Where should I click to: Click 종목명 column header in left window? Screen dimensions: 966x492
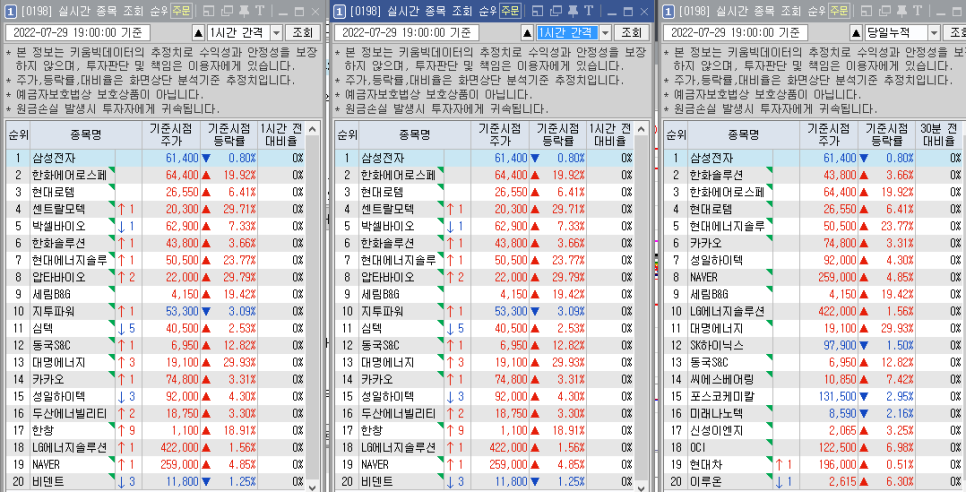86,134
